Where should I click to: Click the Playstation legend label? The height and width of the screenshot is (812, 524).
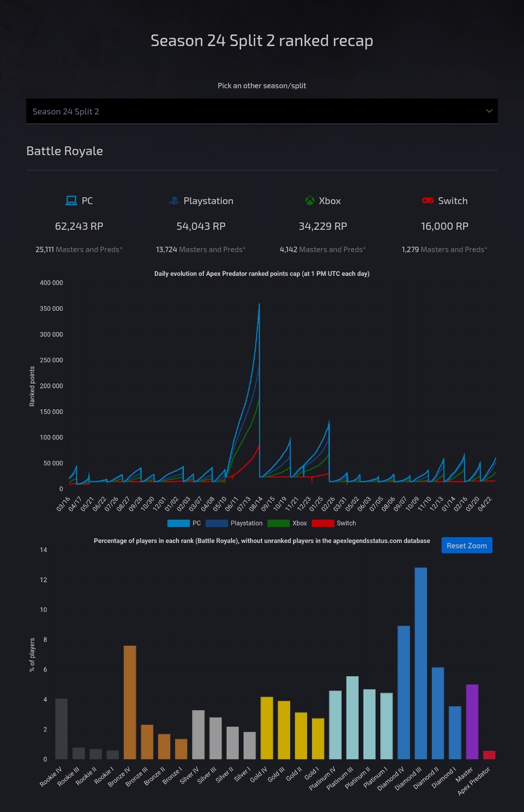[246, 523]
